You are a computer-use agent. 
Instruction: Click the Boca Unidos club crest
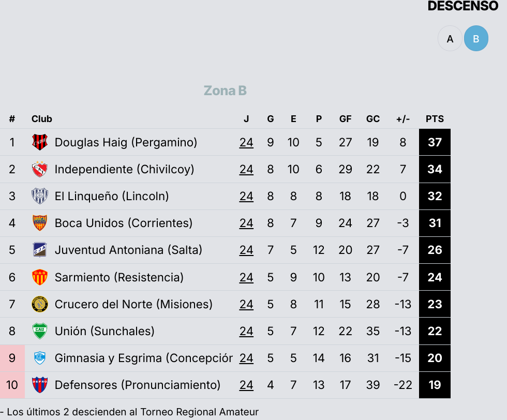(x=40, y=223)
